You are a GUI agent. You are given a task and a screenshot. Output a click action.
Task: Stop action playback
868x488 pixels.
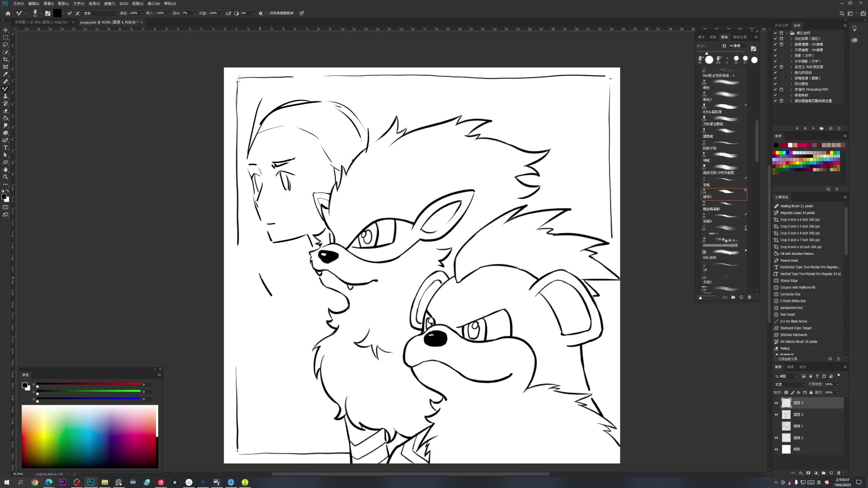(x=797, y=128)
